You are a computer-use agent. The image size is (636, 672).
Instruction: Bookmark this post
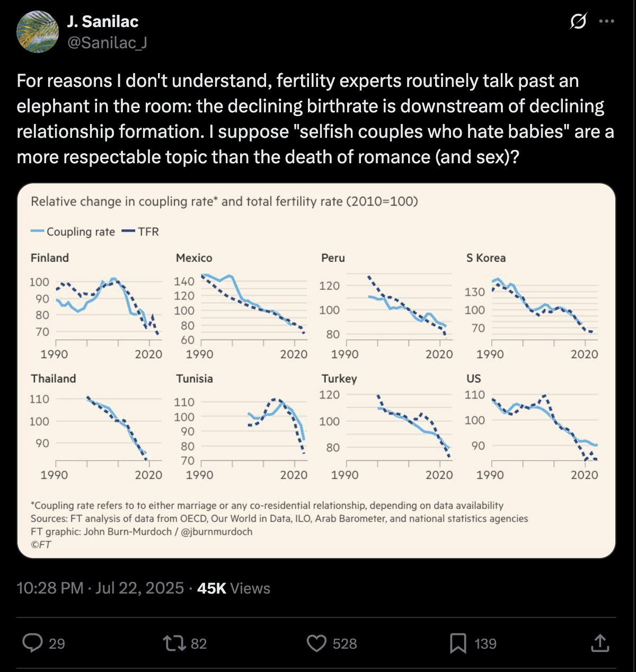[457, 643]
